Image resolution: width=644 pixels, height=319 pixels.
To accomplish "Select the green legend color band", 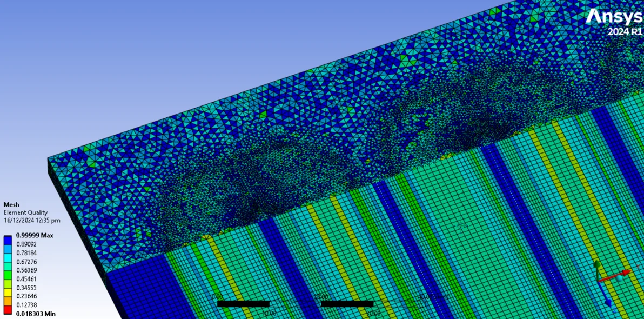I will tap(9, 275).
